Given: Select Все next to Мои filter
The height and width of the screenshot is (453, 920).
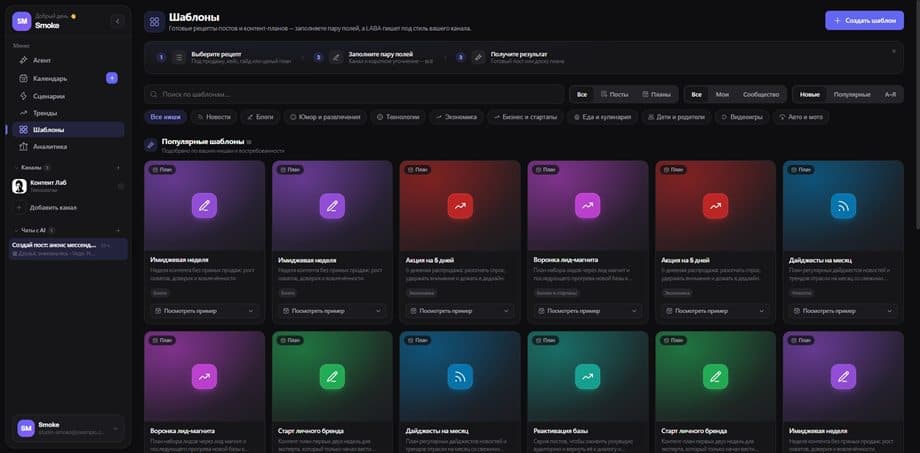Looking at the screenshot, I should coord(696,94).
